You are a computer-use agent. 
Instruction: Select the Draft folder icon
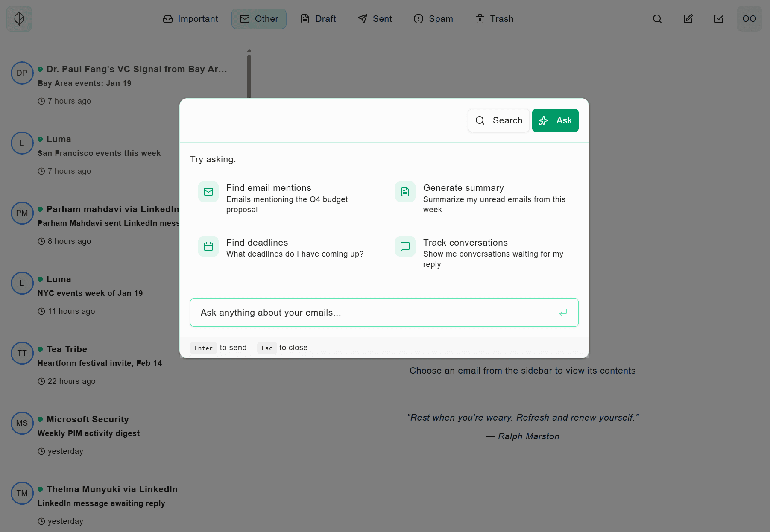point(305,19)
